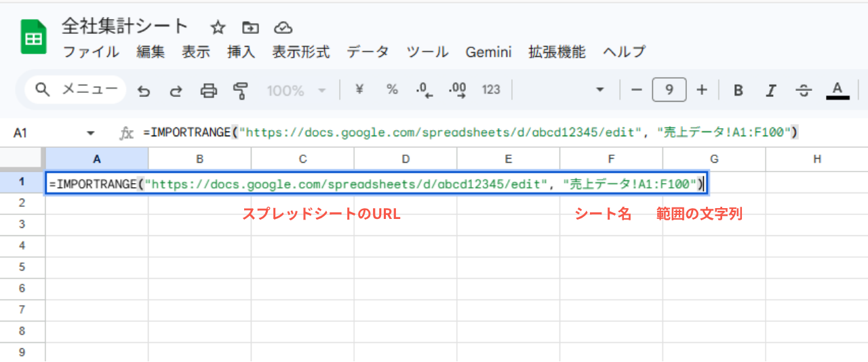Open the text color picker

click(837, 90)
